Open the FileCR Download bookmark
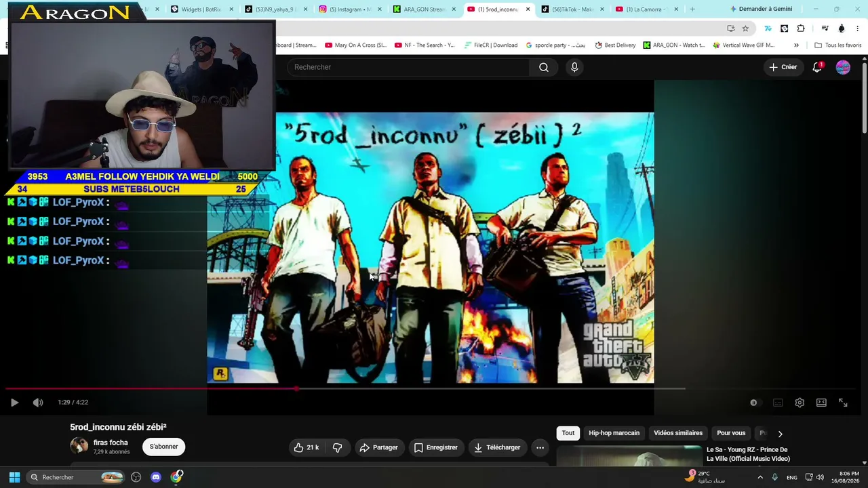The image size is (868, 488). [x=491, y=45]
